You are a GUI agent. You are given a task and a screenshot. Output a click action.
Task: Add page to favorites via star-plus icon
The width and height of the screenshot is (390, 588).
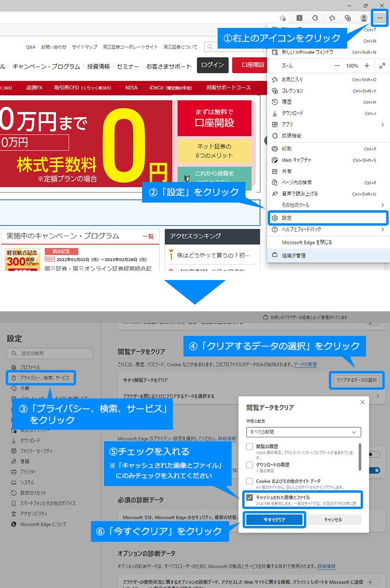(283, 18)
